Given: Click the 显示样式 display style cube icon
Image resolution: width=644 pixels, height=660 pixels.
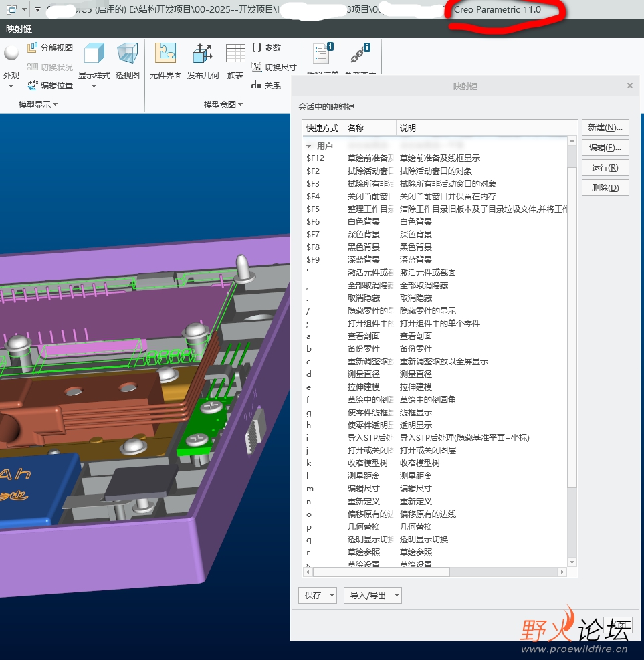Looking at the screenshot, I should (94, 53).
